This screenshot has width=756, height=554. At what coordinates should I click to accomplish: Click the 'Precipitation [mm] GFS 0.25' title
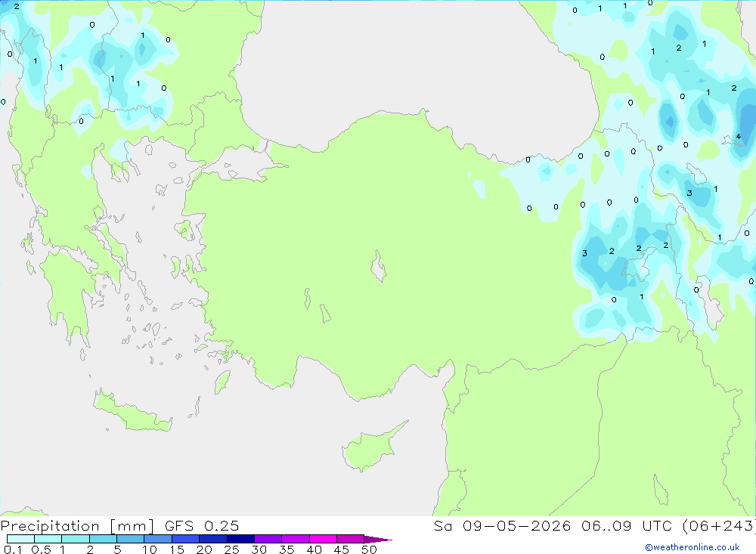119,525
